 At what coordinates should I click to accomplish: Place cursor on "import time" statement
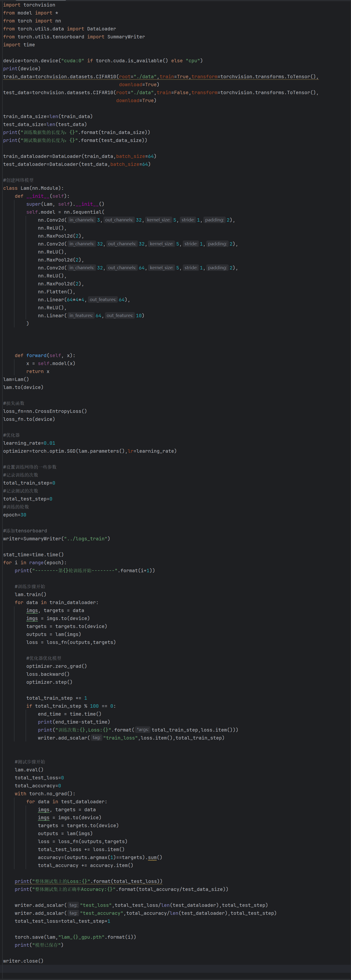pos(19,45)
